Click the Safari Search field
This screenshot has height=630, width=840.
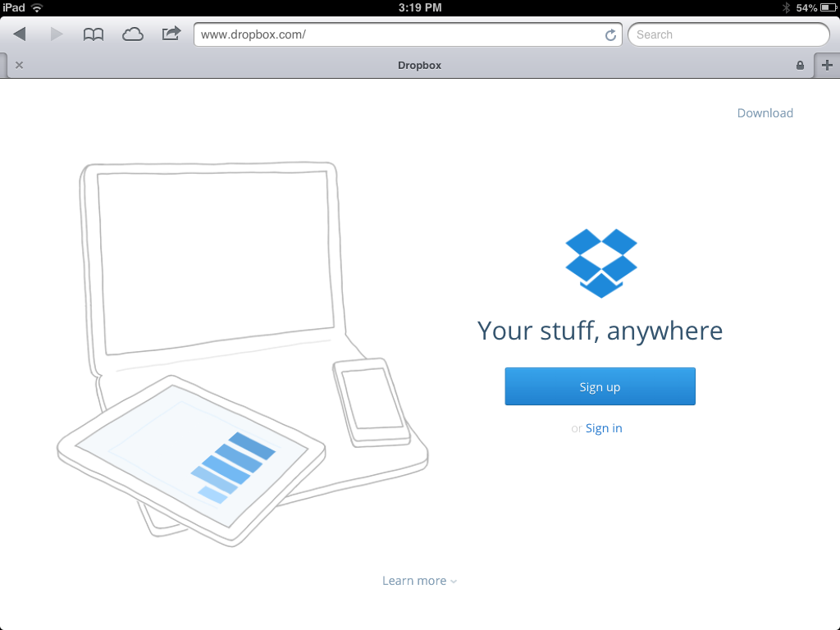coord(728,34)
